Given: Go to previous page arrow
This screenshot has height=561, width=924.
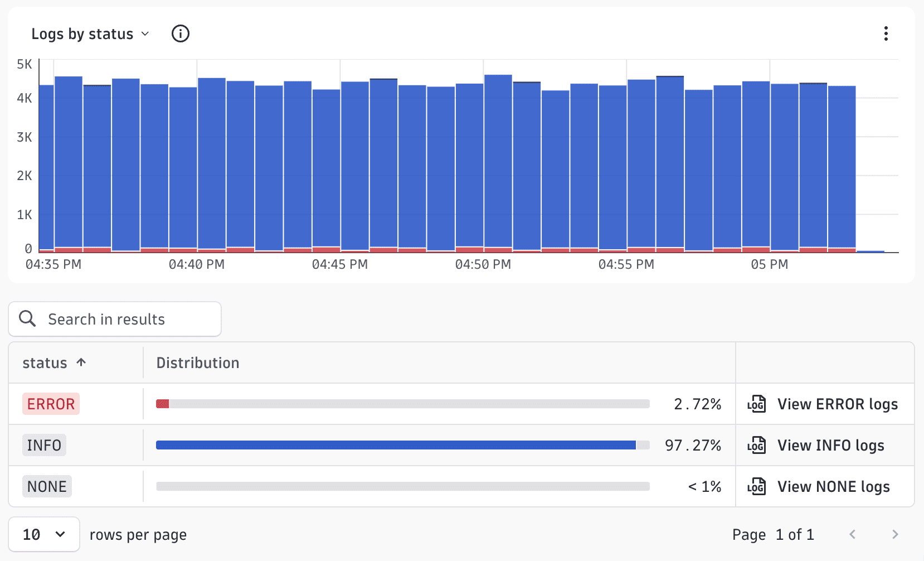Looking at the screenshot, I should click(x=853, y=534).
